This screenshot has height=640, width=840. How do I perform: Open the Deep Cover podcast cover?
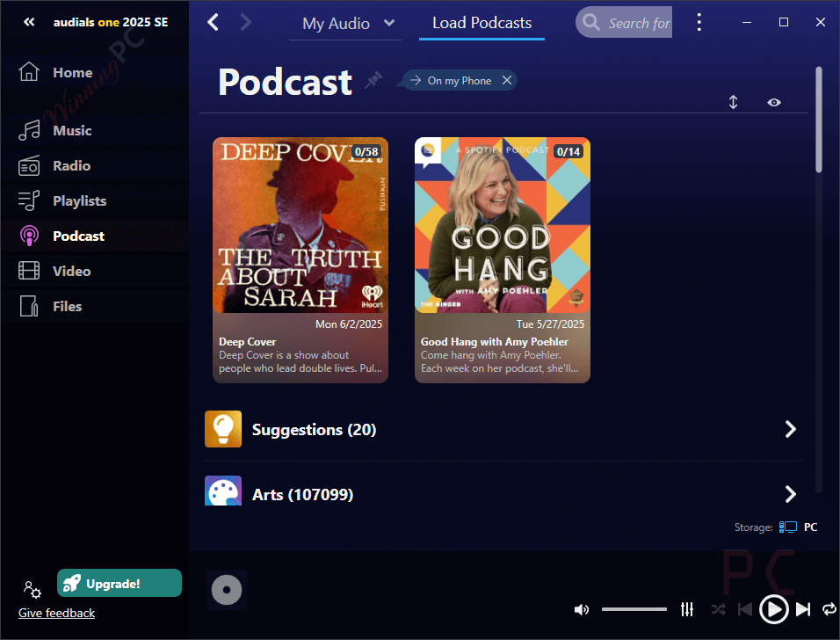(301, 225)
